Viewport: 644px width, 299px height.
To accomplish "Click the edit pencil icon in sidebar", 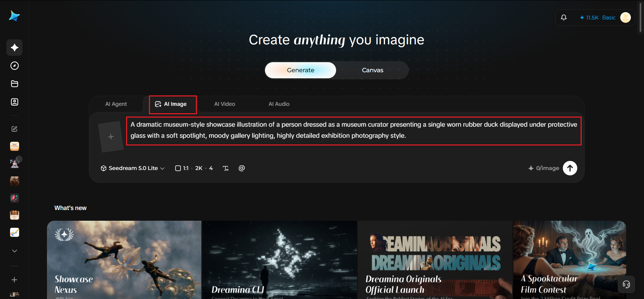I will [14, 129].
